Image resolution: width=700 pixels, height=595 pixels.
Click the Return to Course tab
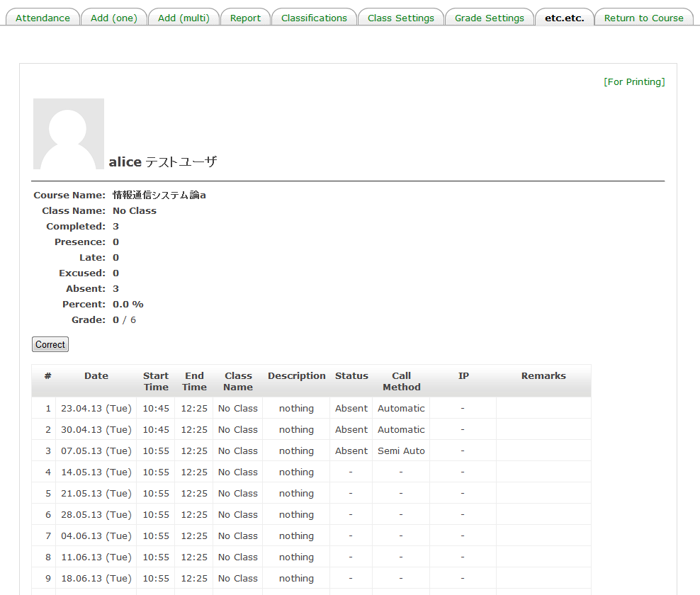click(x=643, y=18)
